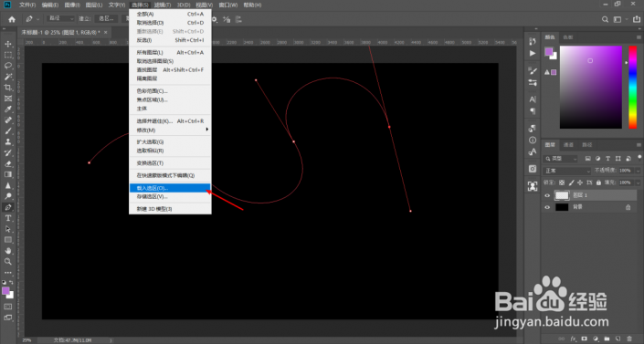Viewport: 644px width, 344px height.
Task: Toggle pixel layer filter icon
Action: pos(587,159)
